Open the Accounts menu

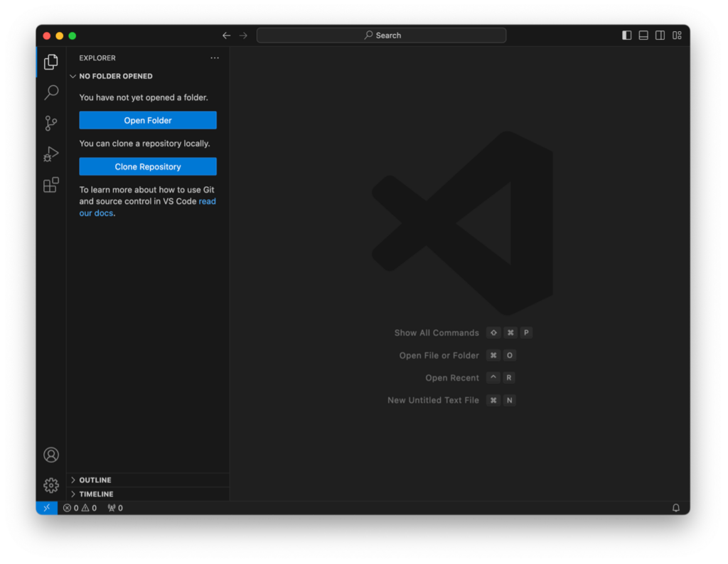click(51, 455)
